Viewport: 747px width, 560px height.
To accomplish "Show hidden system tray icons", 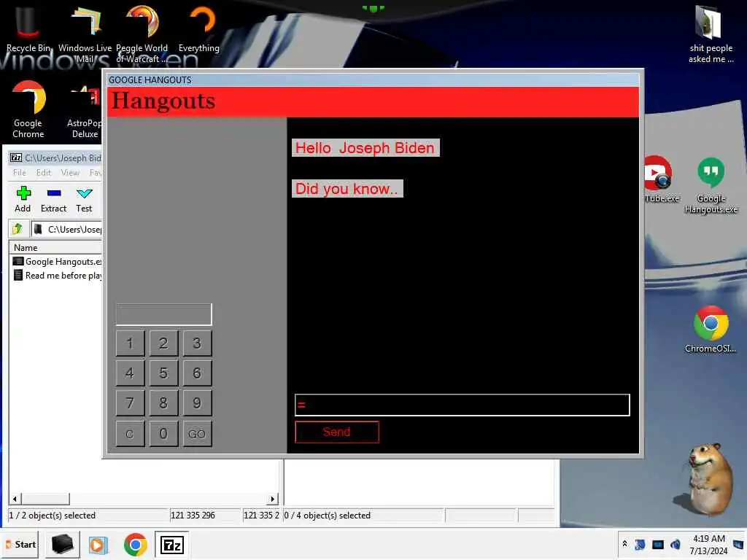I will (624, 544).
